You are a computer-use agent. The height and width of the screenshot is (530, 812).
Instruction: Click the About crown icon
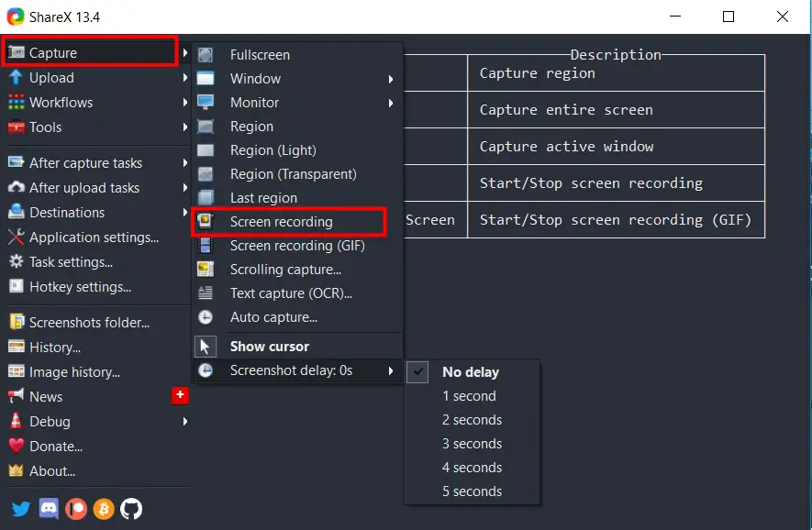click(16, 470)
